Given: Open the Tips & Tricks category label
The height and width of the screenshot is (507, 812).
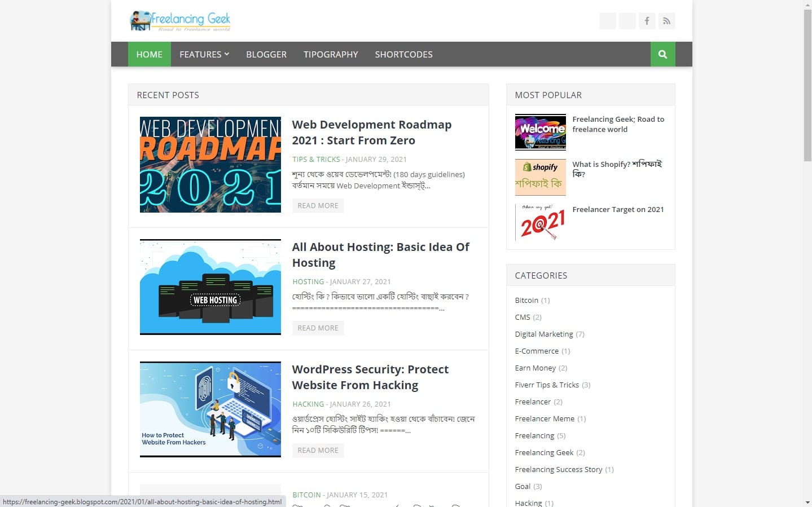Looking at the screenshot, I should [316, 160].
